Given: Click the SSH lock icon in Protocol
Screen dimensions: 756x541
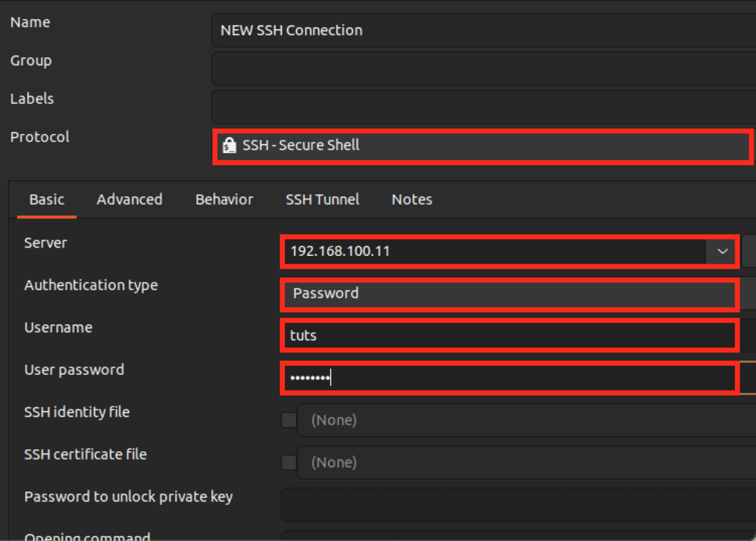Looking at the screenshot, I should coord(228,145).
